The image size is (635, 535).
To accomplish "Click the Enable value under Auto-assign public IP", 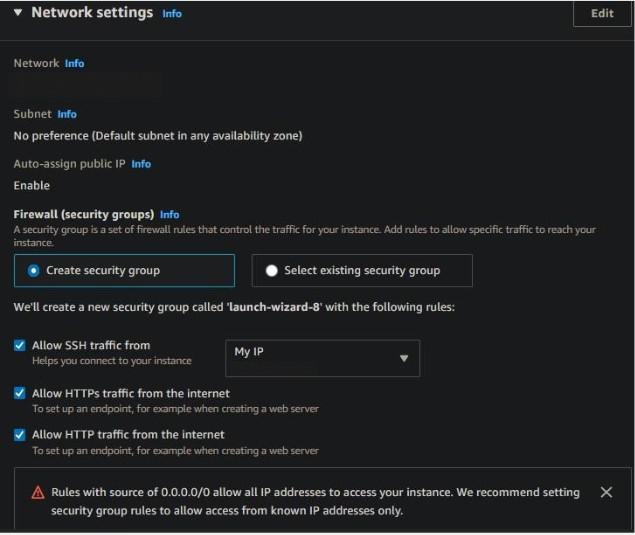I will pyautogui.click(x=31, y=185).
